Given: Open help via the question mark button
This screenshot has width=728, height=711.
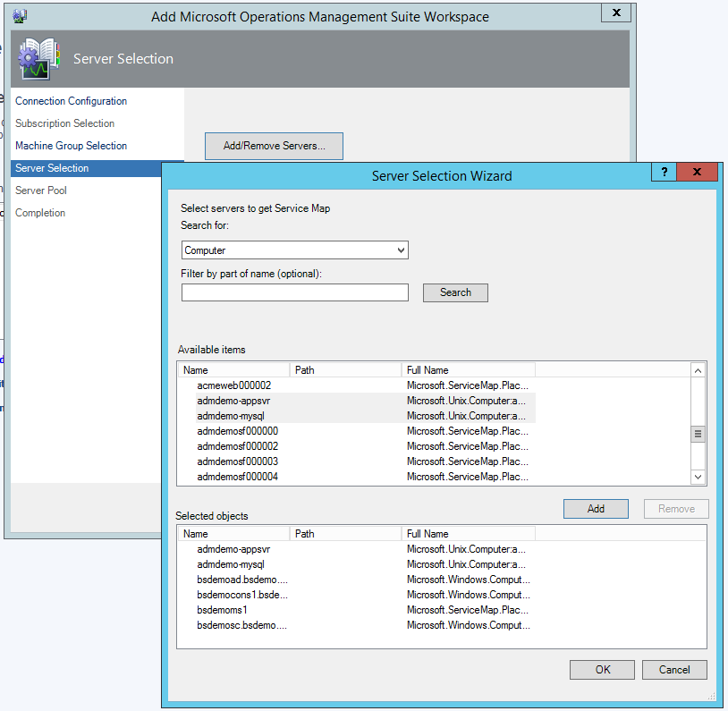Looking at the screenshot, I should coord(665,172).
